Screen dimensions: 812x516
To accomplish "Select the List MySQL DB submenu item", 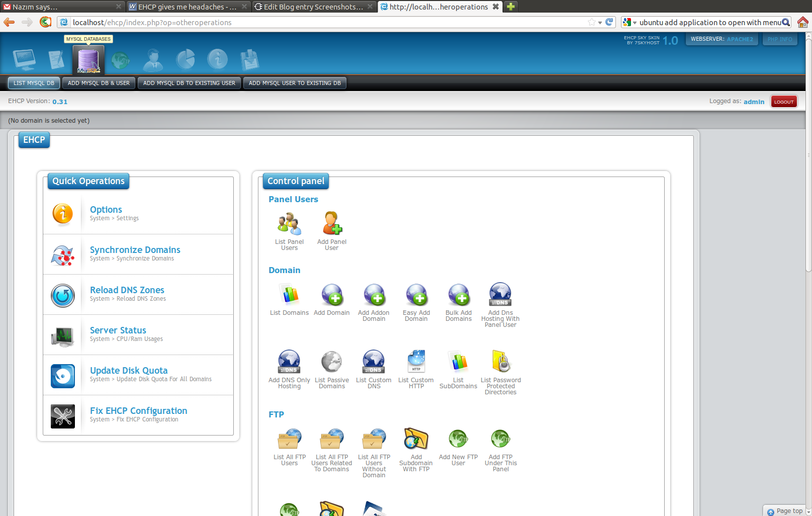I will point(34,83).
